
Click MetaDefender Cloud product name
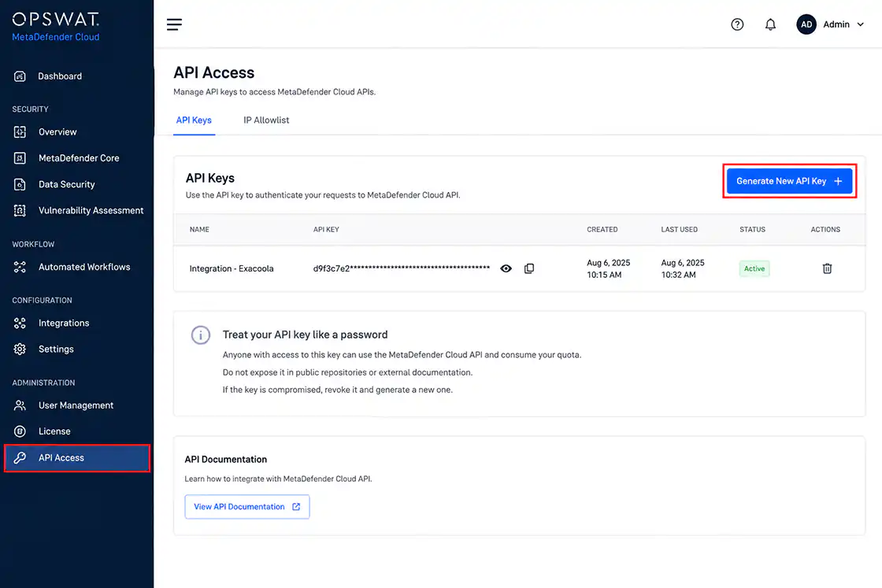point(56,37)
